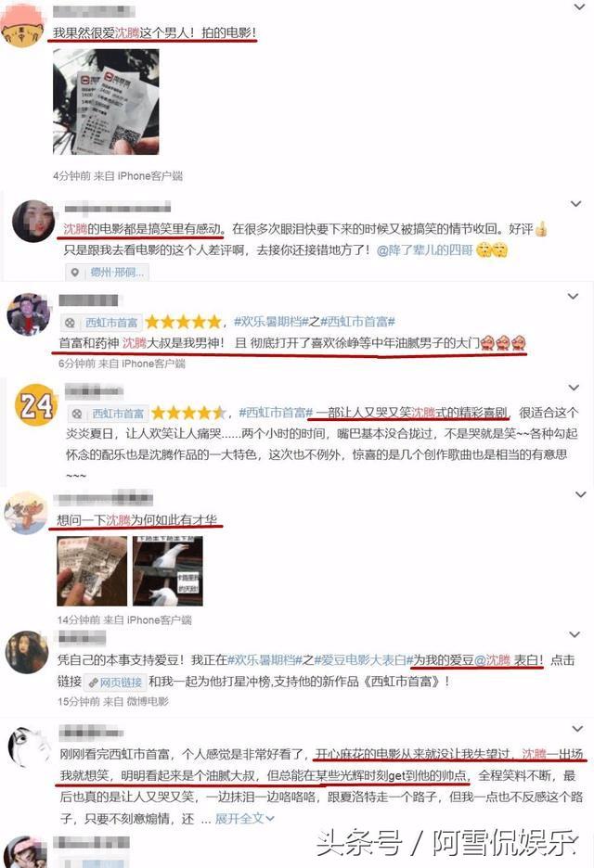The width and height of the screenshot is (594, 868).
Task: Open the Tom and Jerry avatar profile
Action: pos(25,513)
